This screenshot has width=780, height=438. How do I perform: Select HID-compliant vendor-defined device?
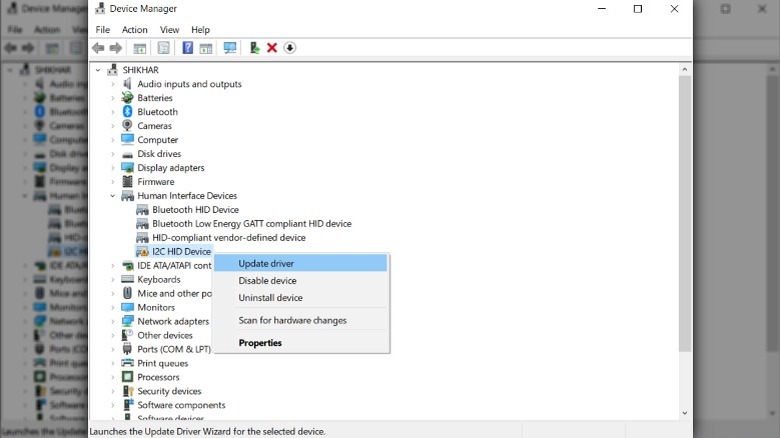click(x=229, y=237)
